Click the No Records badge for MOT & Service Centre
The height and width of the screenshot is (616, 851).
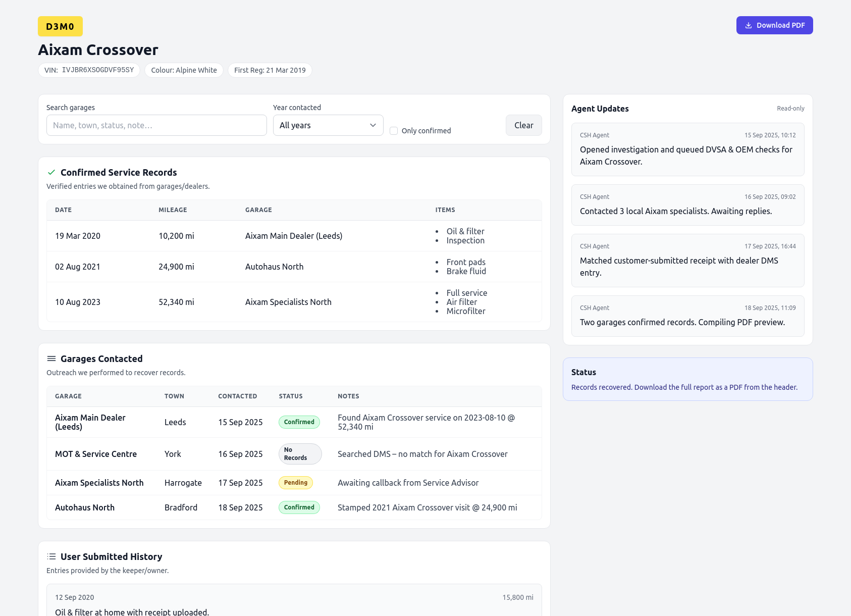[x=300, y=453]
